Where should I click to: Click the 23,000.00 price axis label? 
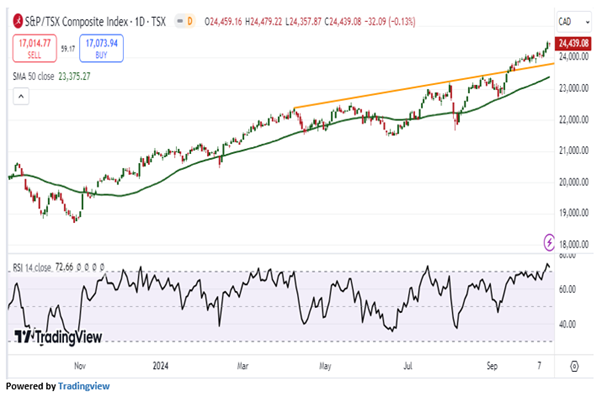[x=574, y=88]
